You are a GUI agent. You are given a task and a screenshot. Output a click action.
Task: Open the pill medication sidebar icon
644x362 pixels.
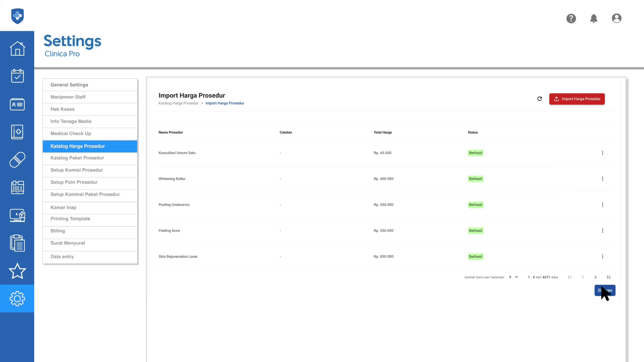point(17,160)
